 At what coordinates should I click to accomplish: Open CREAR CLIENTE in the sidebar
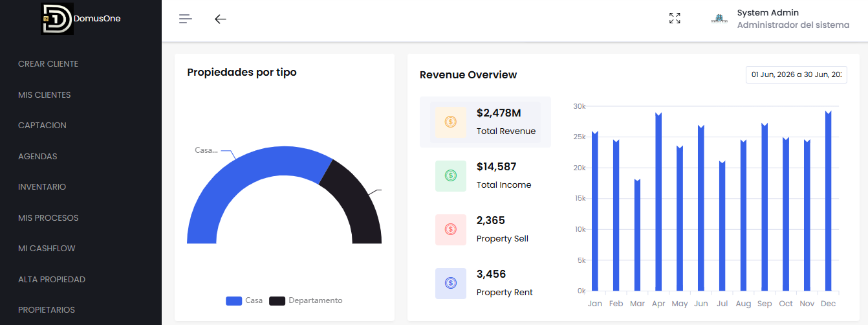(x=48, y=64)
